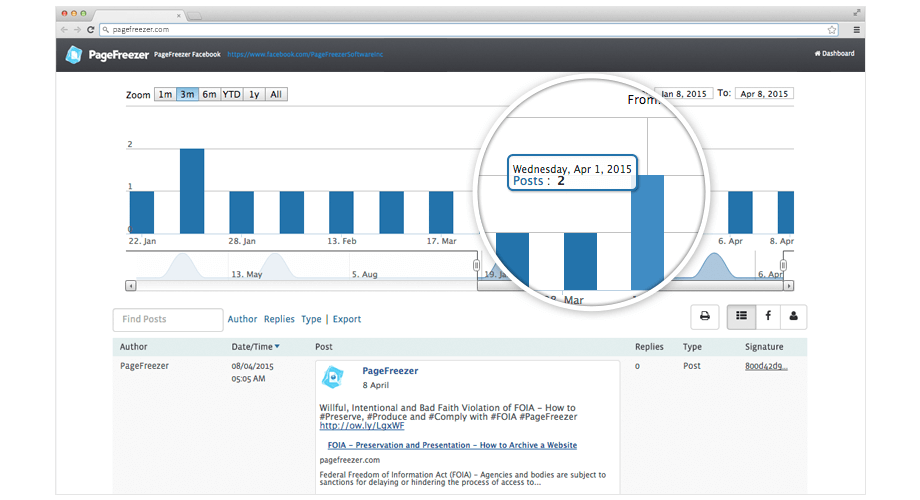The width and height of the screenshot is (920, 500).
Task: Click the highlighted Apr 1 bar
Action: click(647, 232)
